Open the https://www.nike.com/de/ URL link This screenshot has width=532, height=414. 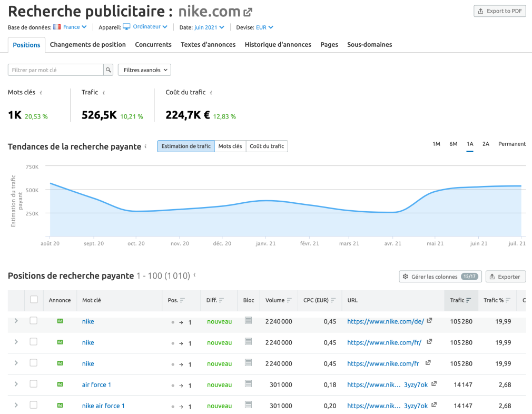pyautogui.click(x=386, y=321)
